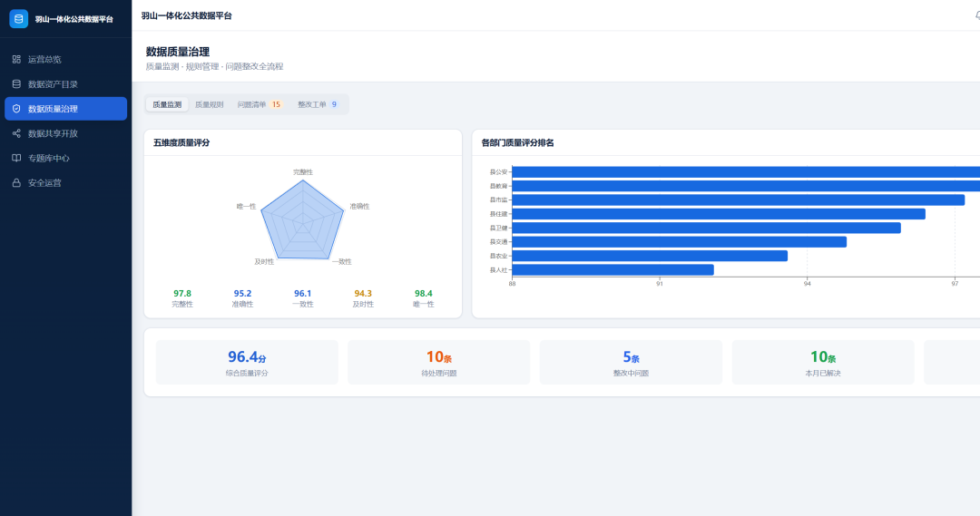Click the 安全运营 lock icon
The image size is (980, 516).
pos(16,182)
